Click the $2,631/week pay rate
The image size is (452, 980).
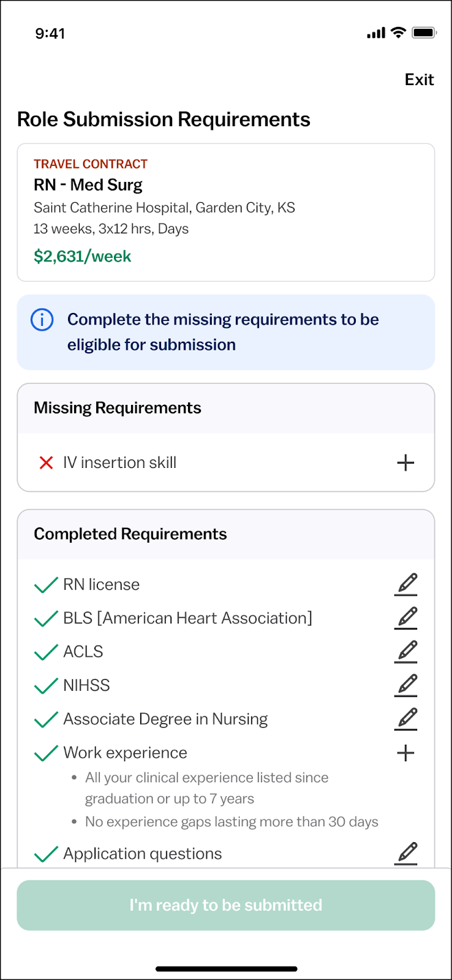pos(83,256)
